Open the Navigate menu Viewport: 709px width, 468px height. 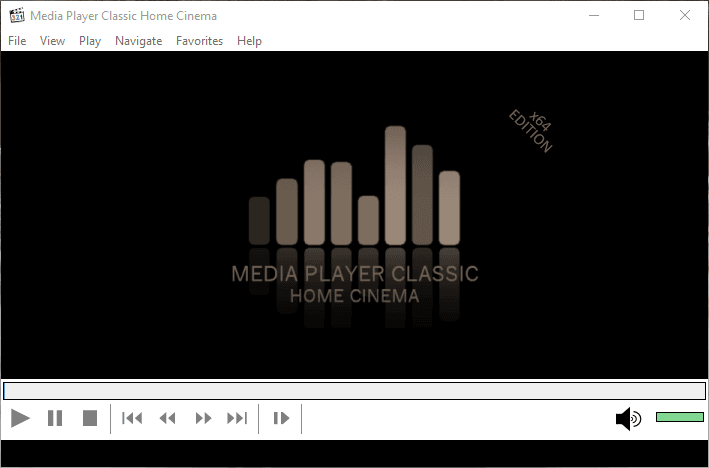[x=138, y=41]
